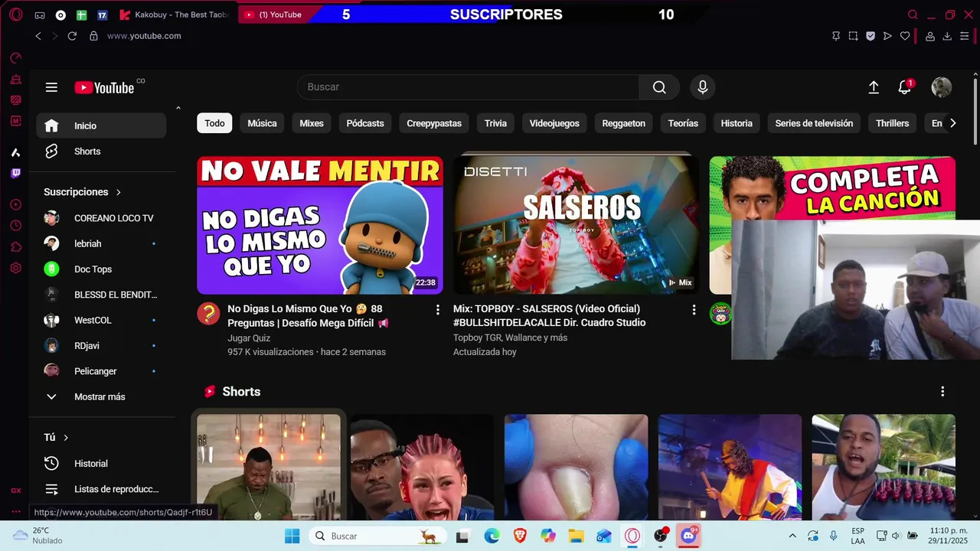Viewport: 980px width, 551px height.
Task: Open Historial in the sidebar
Action: pos(101,464)
